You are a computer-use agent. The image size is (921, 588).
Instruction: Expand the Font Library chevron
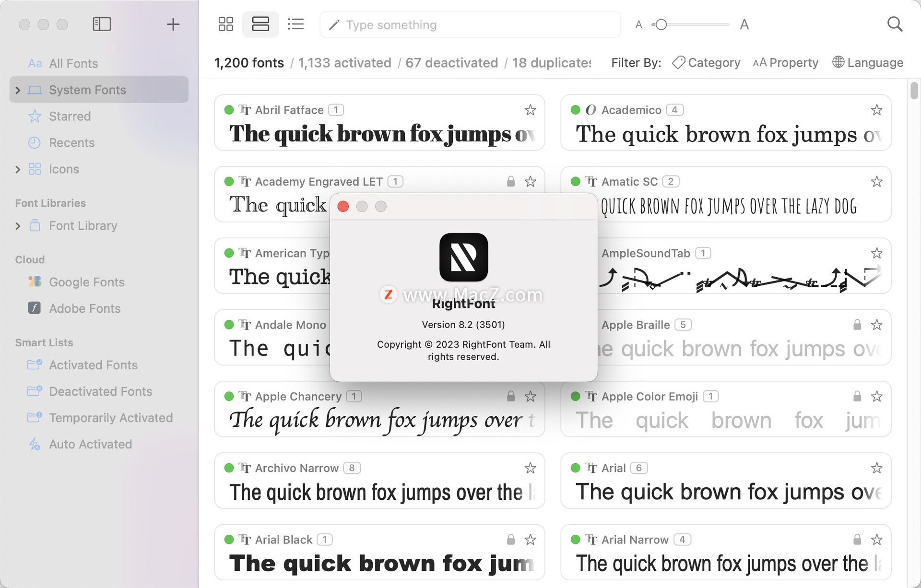18,226
